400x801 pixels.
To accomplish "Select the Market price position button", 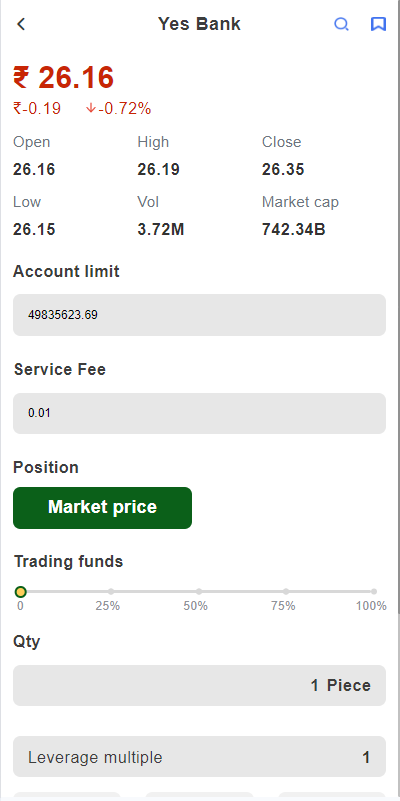I will (x=102, y=508).
